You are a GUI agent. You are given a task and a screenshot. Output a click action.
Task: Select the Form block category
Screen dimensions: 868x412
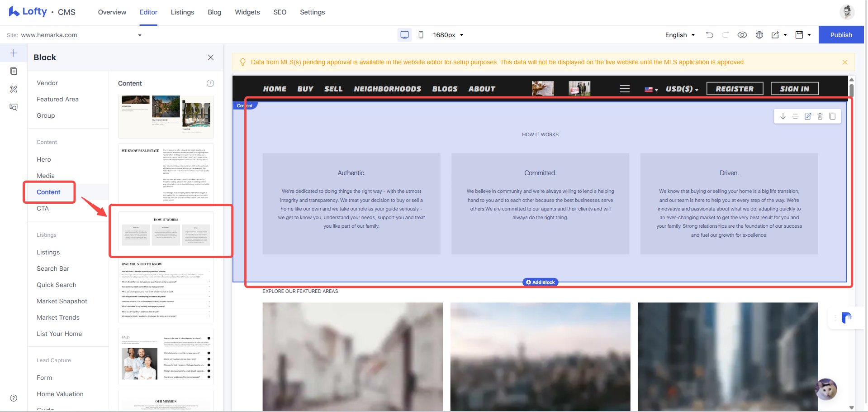tap(44, 378)
